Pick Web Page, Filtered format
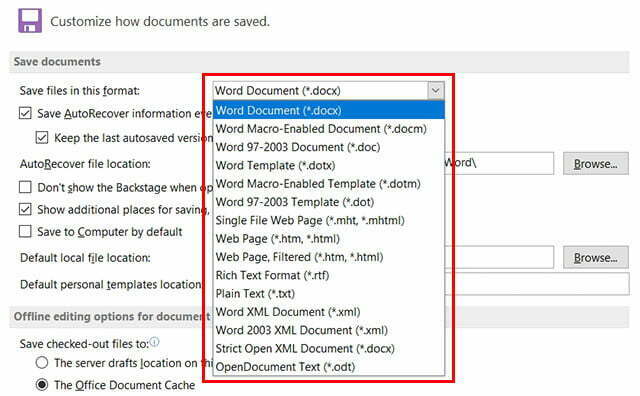The image size is (640, 396). click(329, 257)
